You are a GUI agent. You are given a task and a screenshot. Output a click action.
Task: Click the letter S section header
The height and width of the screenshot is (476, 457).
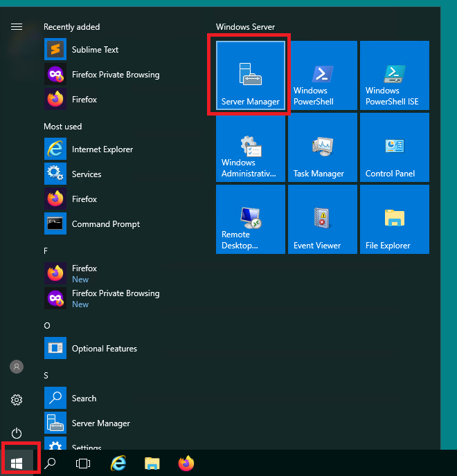click(x=46, y=376)
